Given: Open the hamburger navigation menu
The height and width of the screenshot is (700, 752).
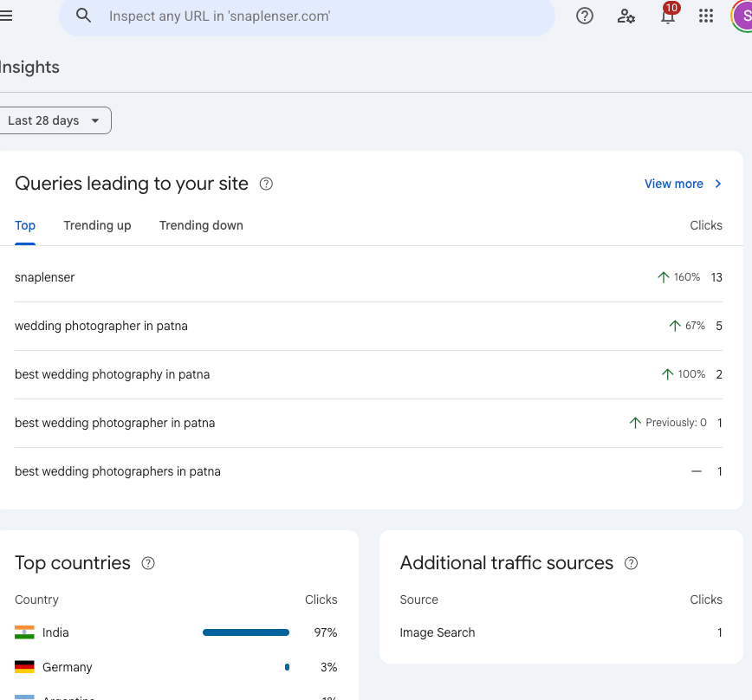Looking at the screenshot, I should (x=6, y=16).
